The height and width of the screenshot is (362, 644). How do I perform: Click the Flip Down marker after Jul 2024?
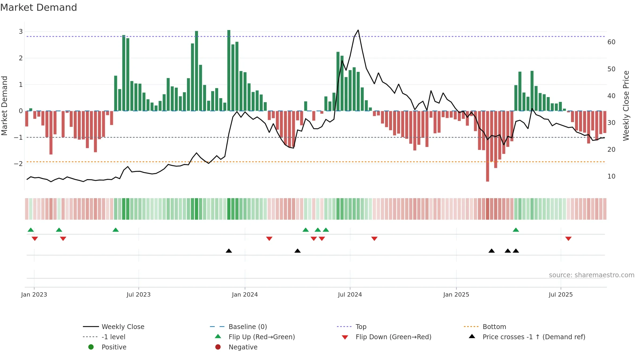pos(375,239)
